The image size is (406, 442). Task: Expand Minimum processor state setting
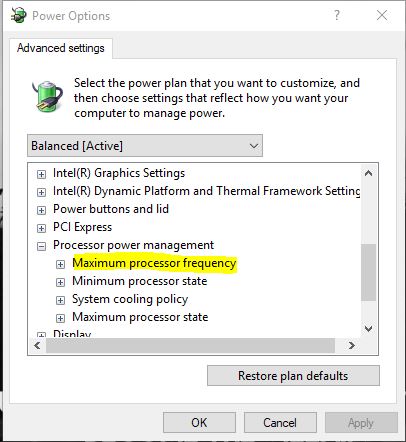tap(60, 282)
